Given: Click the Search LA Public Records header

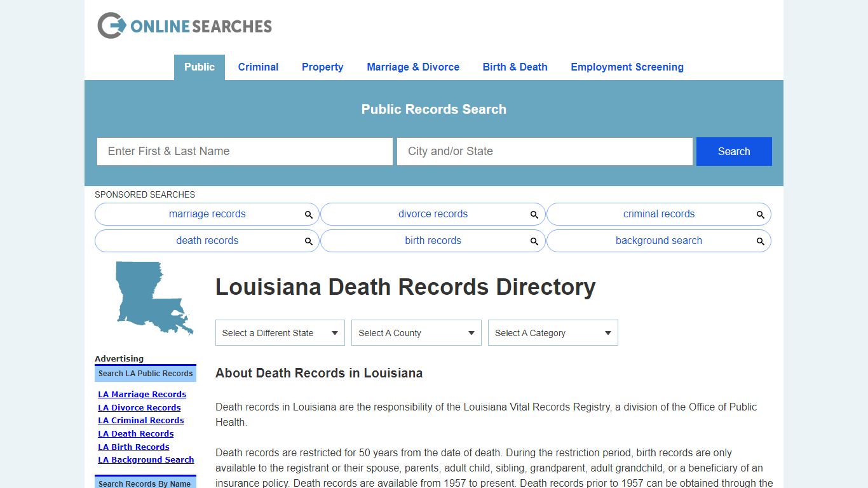Looking at the screenshot, I should [x=146, y=374].
